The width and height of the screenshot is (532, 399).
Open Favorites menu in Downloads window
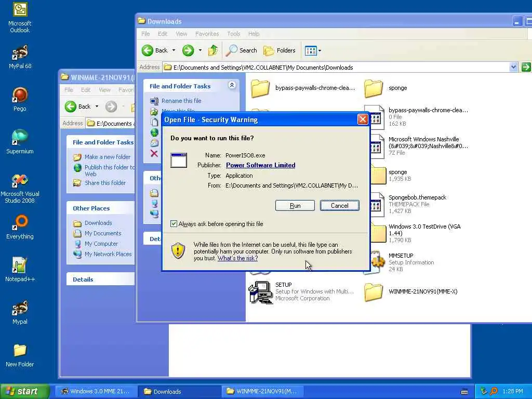207,34
